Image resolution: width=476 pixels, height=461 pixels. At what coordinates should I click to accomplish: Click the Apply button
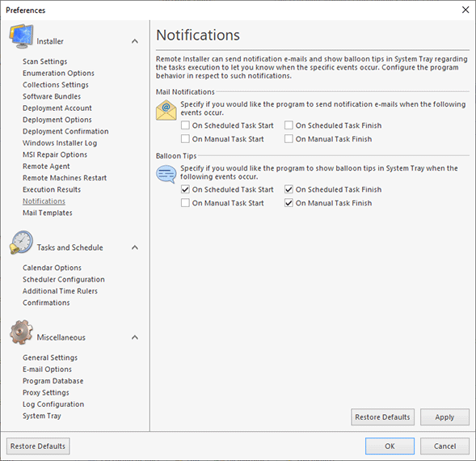[x=444, y=417]
